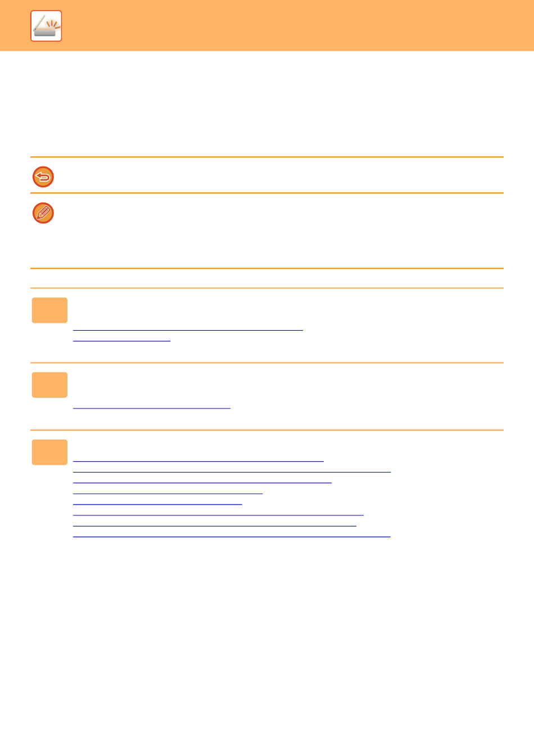Screen dimensions: 534x756
Task: Click the scanner icon in the orange header
Action: point(46,26)
